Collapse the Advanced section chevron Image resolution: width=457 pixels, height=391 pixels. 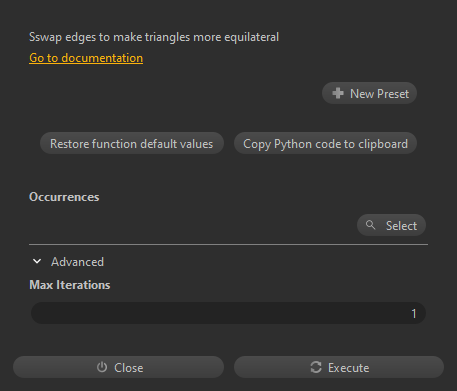click(x=37, y=261)
